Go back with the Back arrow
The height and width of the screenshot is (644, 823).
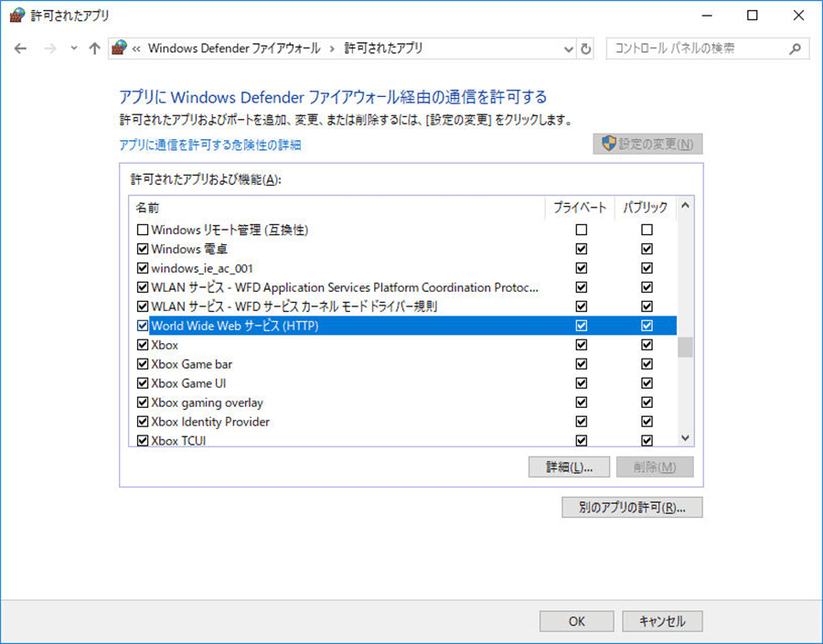(20, 48)
